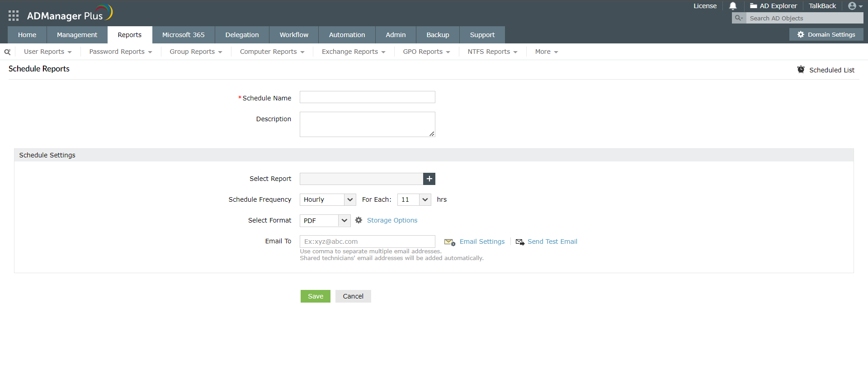
Task: Click the Domain Settings button
Action: pyautogui.click(x=826, y=34)
